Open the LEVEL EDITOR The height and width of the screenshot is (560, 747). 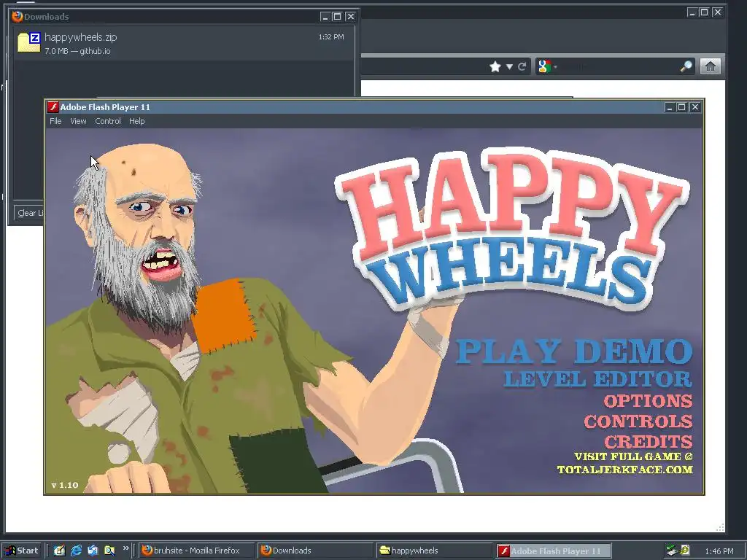597,379
